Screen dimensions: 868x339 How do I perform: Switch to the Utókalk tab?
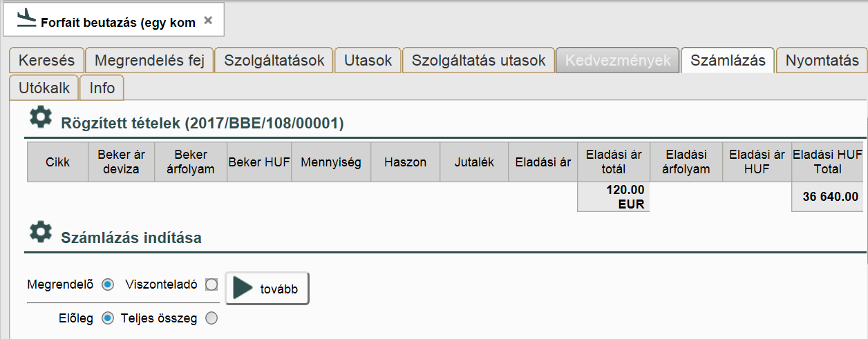44,88
